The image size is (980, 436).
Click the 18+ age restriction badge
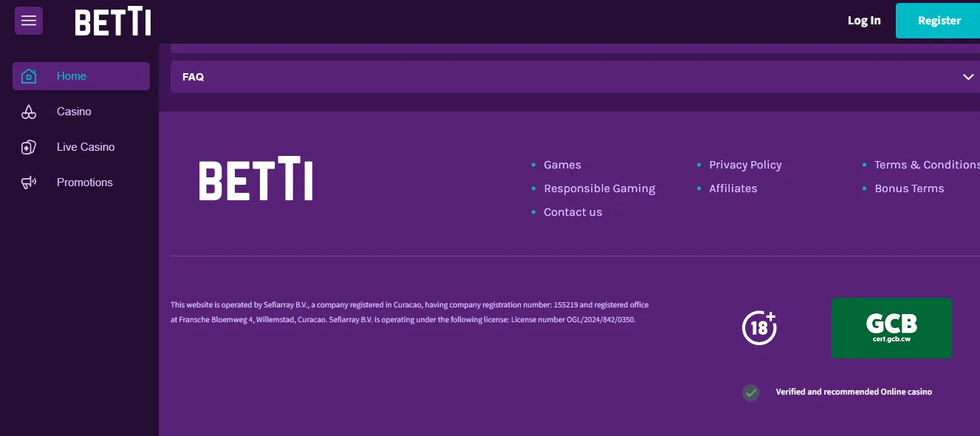click(759, 327)
